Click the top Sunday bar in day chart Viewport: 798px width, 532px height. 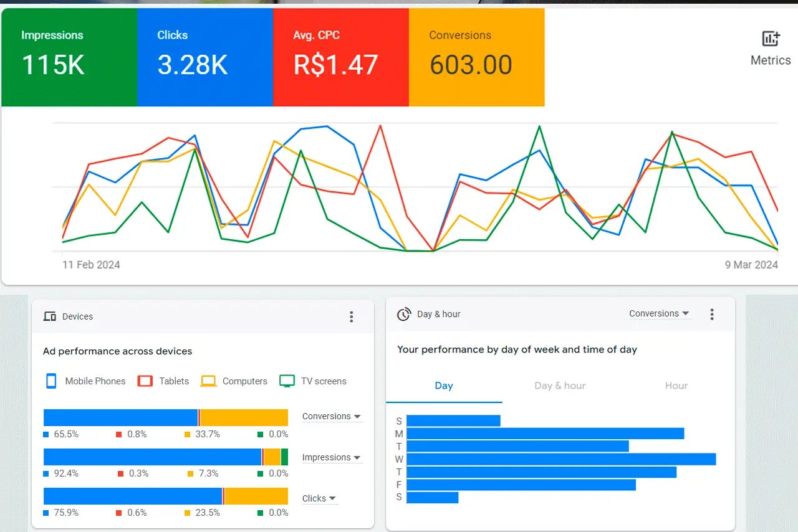pos(453,420)
